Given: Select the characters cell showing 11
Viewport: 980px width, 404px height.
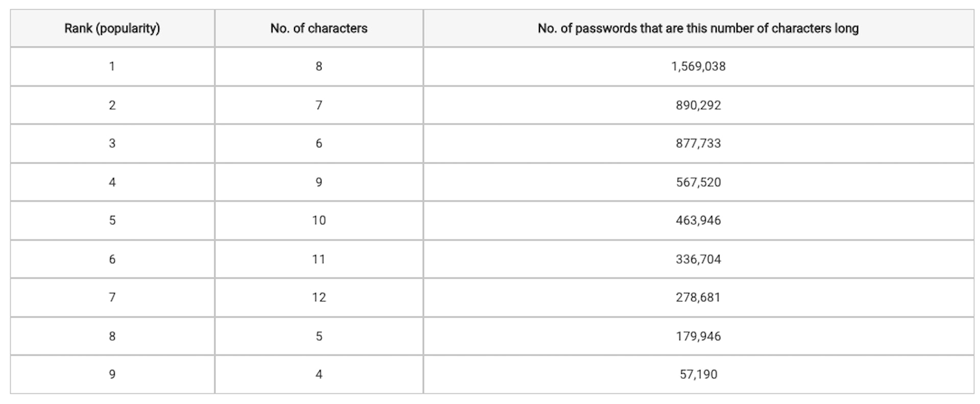Looking at the screenshot, I should (x=319, y=259).
